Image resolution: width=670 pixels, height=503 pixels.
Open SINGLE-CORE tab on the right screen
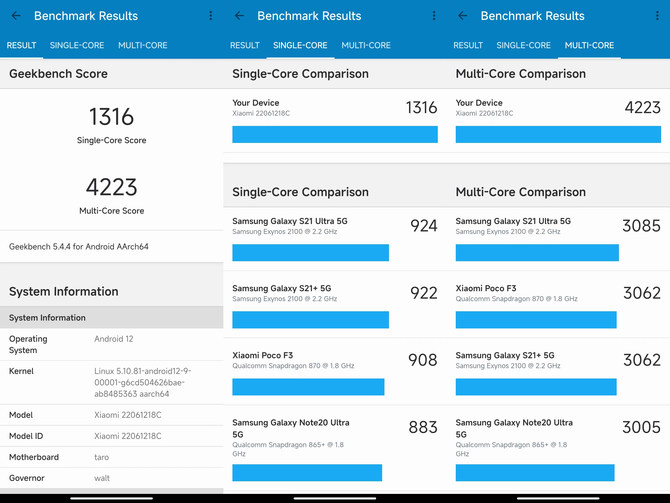click(523, 45)
